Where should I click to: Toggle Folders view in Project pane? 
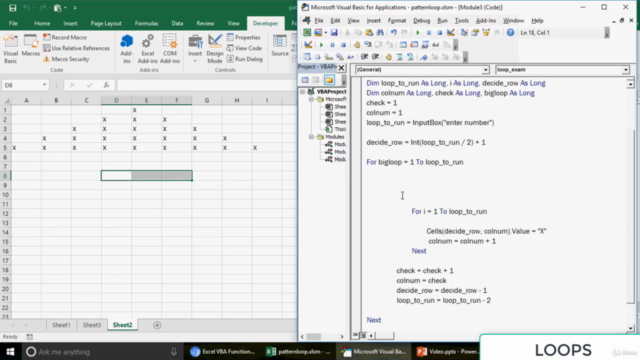click(x=329, y=80)
